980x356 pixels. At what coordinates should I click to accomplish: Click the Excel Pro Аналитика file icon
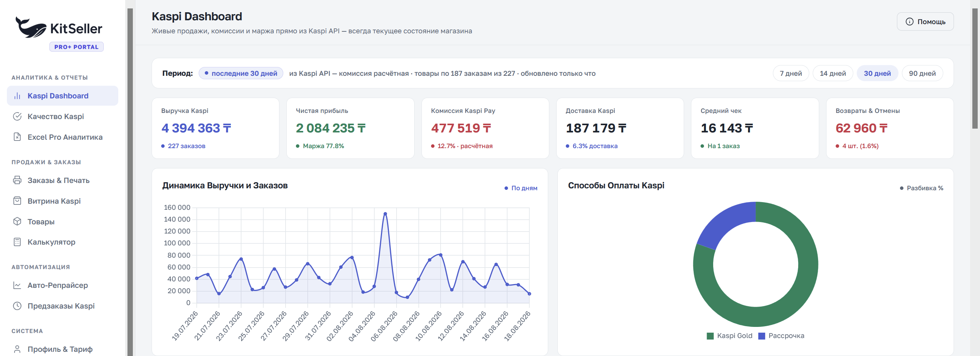point(17,137)
